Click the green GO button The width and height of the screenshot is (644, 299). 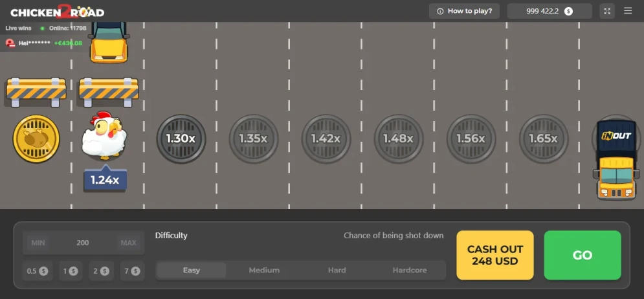point(583,255)
